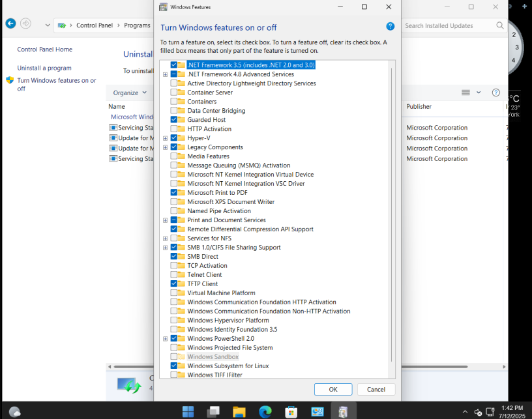Screen dimensions: 532x419
Task: Open File Explorer from the taskbar
Action: tap(239, 412)
